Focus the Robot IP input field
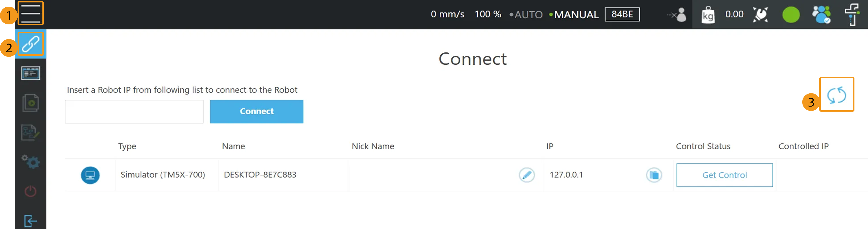The width and height of the screenshot is (868, 229). click(x=134, y=111)
